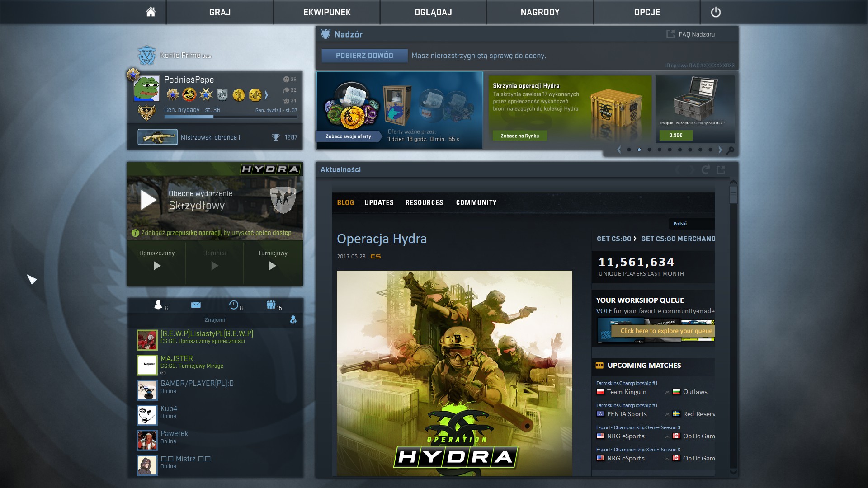Switch to COMMUNITY tab

[476, 202]
